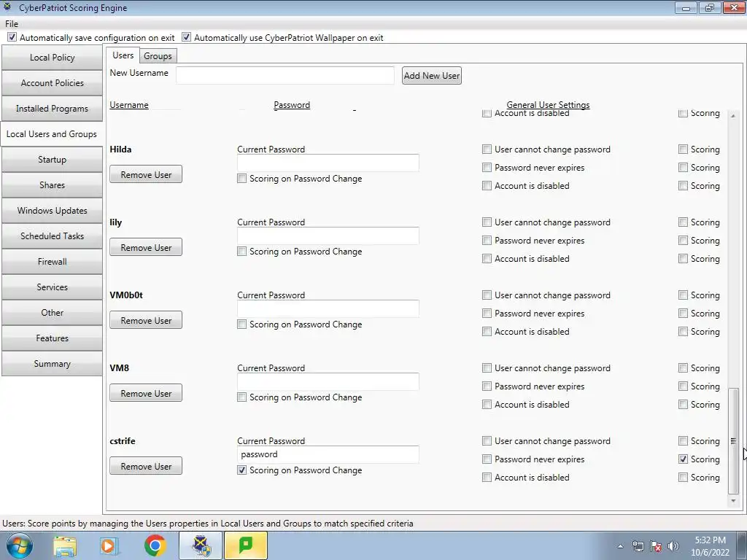The width and height of the screenshot is (747, 560).
Task: Check VM0b0t's Password never expires
Action: tap(487, 314)
